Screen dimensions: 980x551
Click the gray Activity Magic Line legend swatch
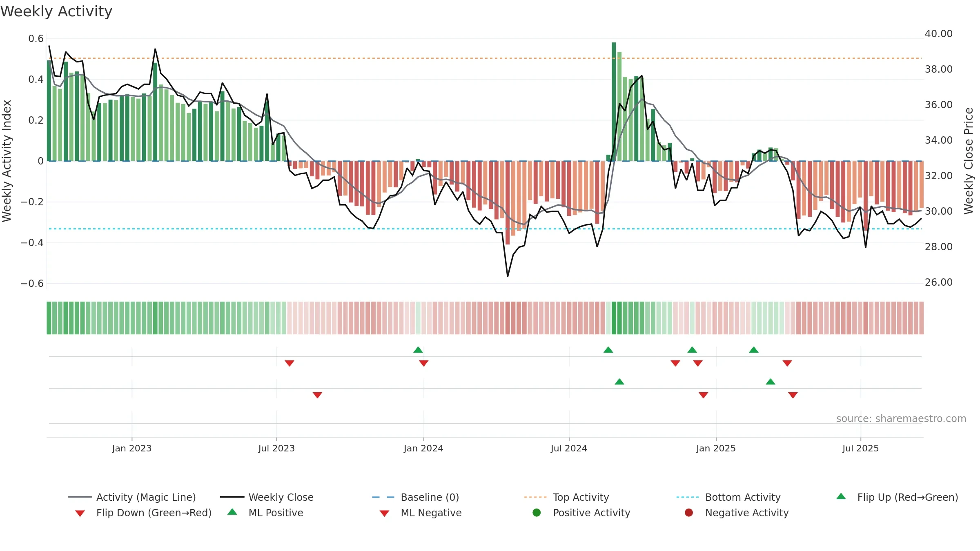80,497
